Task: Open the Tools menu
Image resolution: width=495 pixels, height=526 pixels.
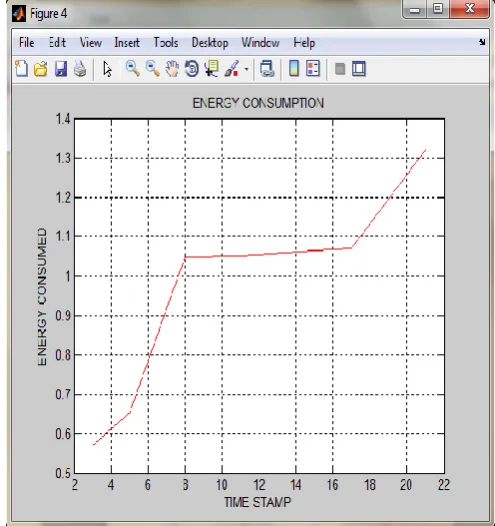Action: 166,43
